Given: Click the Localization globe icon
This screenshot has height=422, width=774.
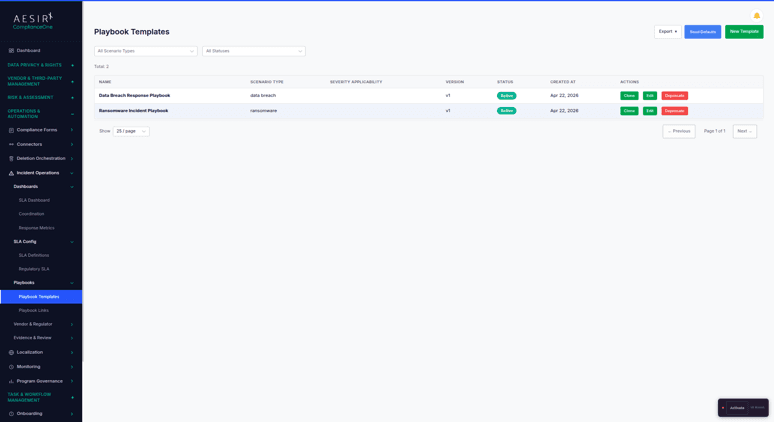Looking at the screenshot, I should [11, 352].
